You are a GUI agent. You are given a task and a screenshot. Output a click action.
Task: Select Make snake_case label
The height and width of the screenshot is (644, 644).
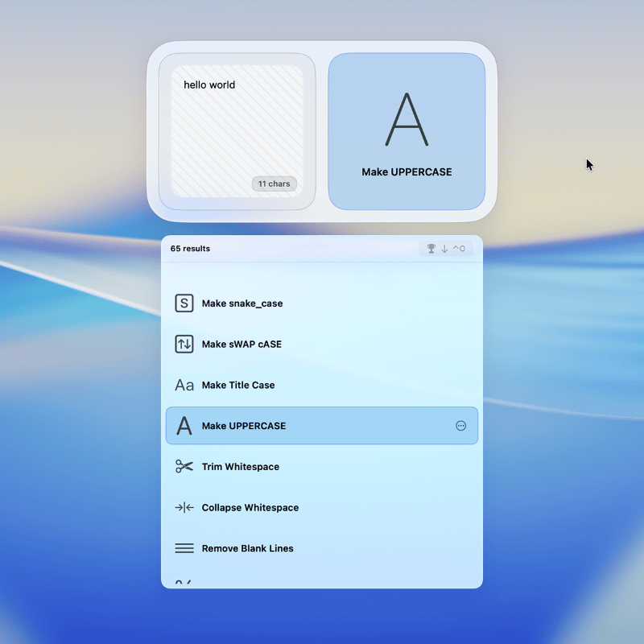point(242,303)
